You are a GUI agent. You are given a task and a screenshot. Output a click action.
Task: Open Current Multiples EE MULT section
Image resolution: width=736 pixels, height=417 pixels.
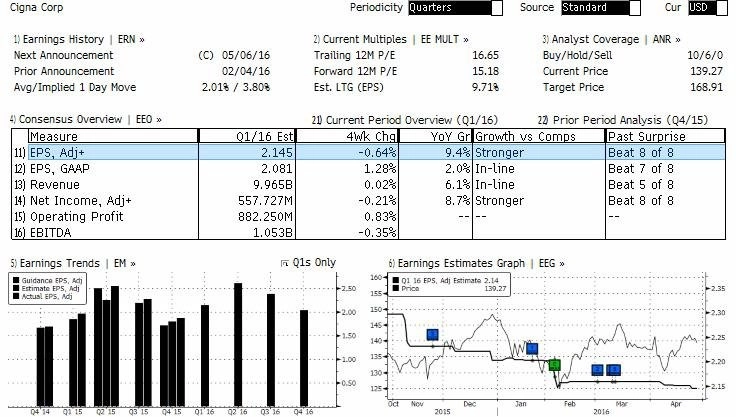[x=391, y=39]
